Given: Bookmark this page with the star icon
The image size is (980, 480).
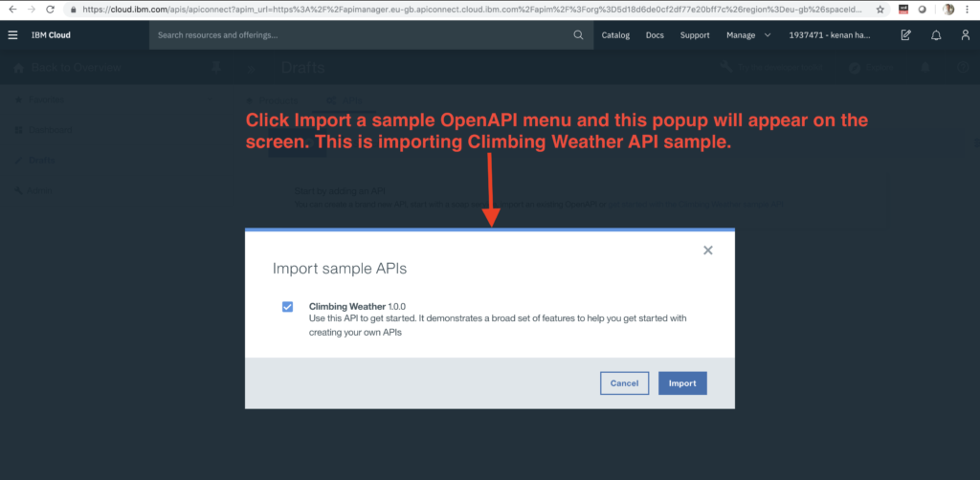Looking at the screenshot, I should (880, 10).
